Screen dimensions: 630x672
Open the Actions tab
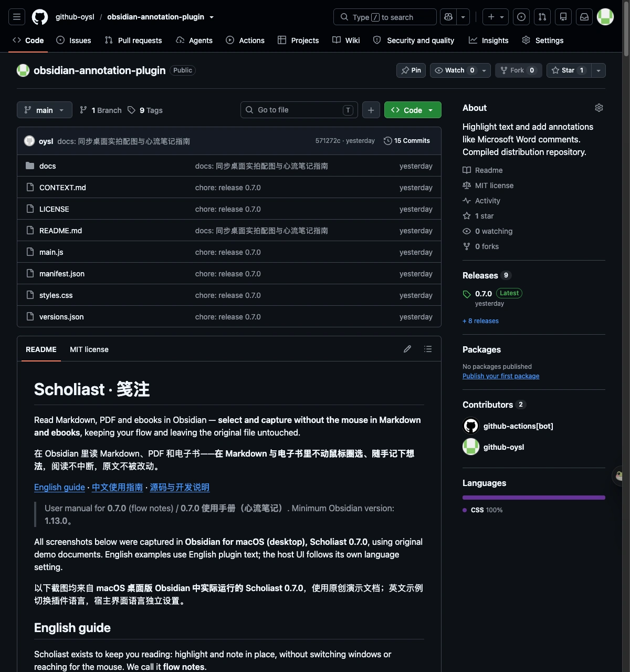(245, 40)
